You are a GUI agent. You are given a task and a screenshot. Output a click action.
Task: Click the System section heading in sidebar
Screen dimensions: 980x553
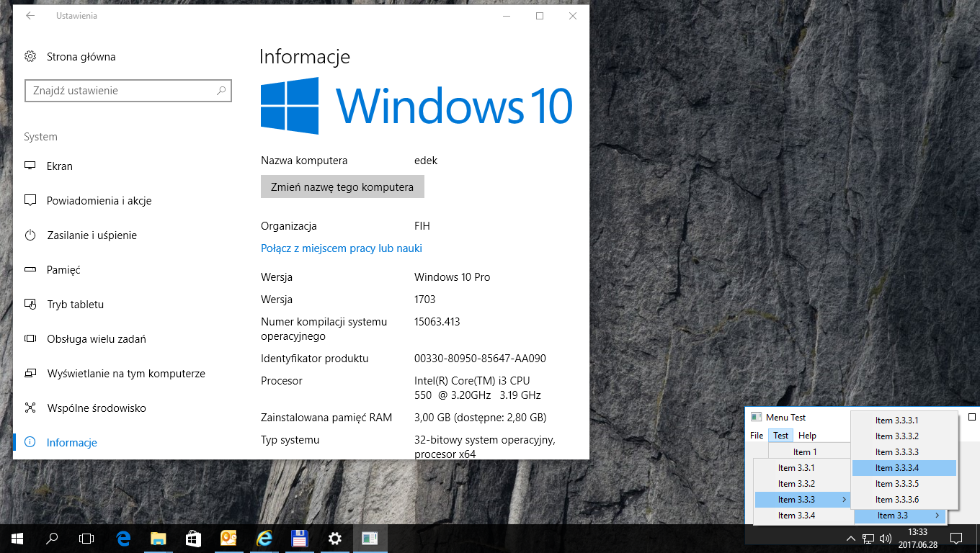point(40,137)
